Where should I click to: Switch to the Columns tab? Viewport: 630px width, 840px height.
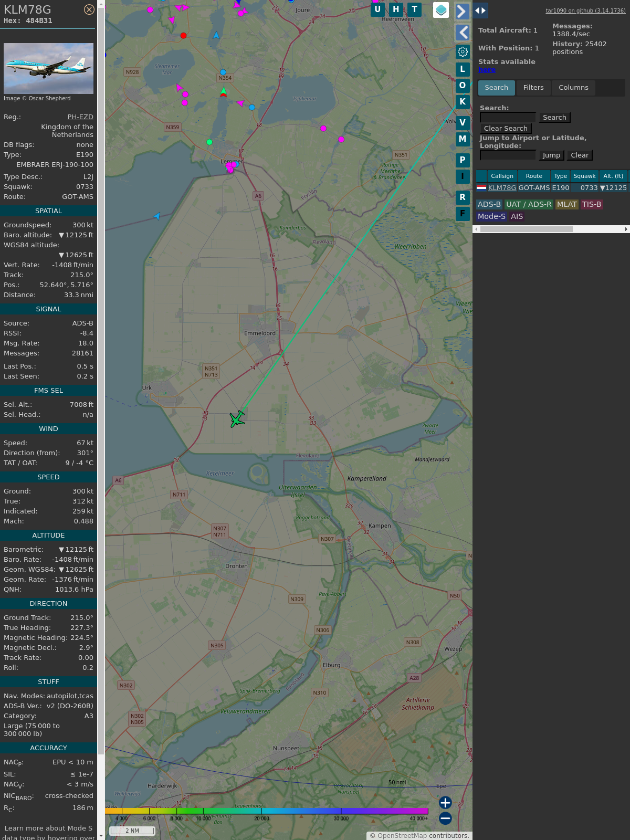573,88
